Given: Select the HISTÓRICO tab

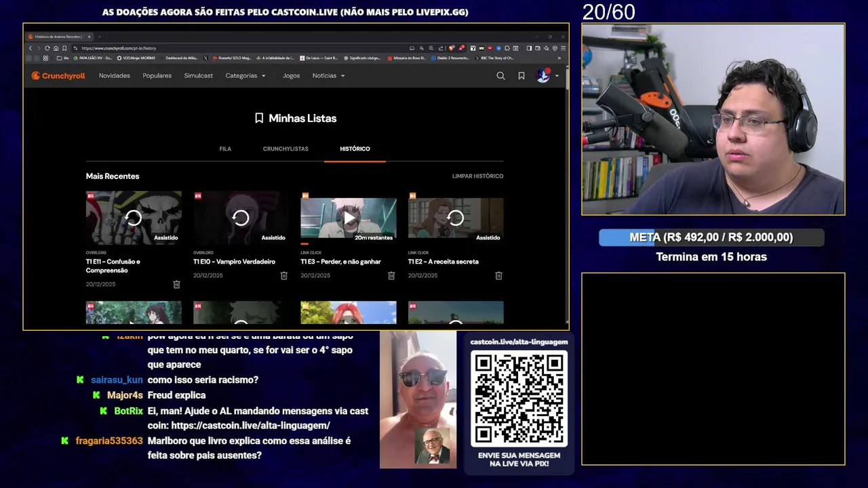Looking at the screenshot, I should click(x=355, y=149).
